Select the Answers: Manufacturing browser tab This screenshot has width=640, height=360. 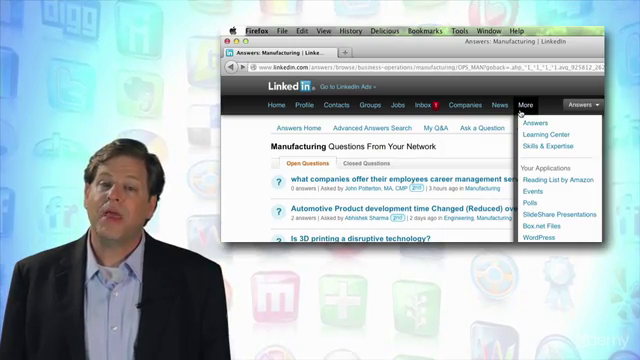point(281,53)
